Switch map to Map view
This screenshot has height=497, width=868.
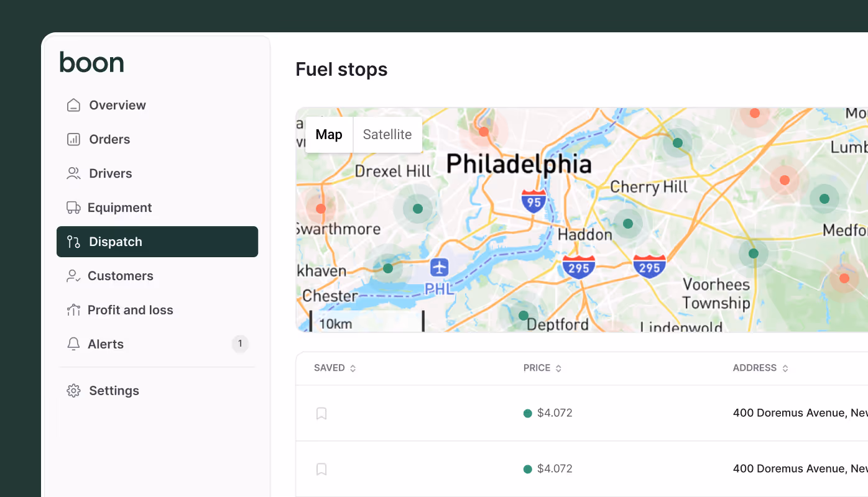pos(329,135)
